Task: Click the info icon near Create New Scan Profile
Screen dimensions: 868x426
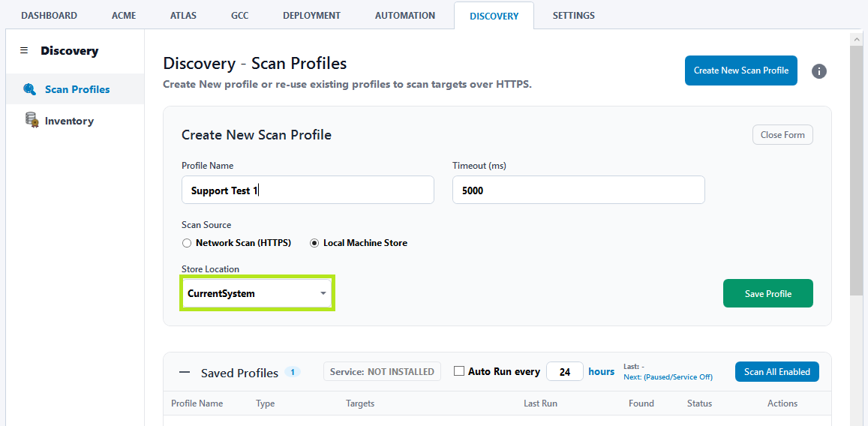Action: pos(819,70)
